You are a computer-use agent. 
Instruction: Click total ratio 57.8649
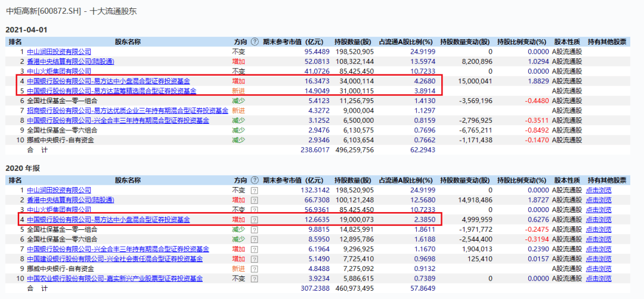422,289
